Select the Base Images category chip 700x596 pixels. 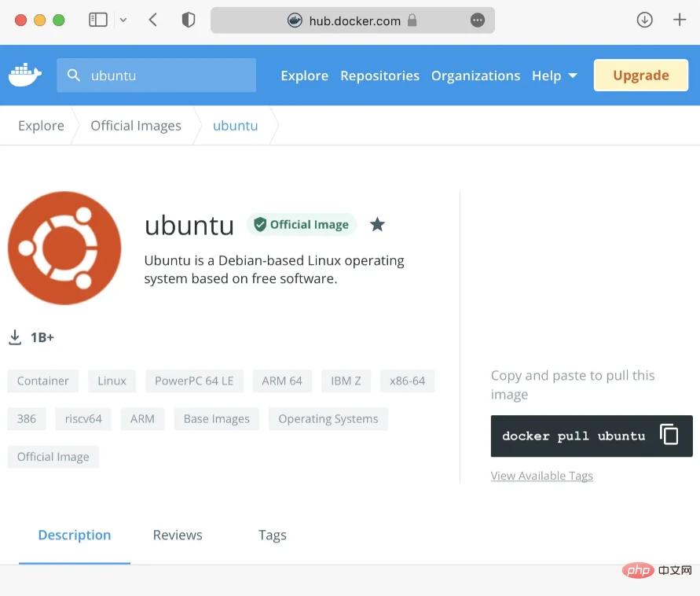tap(217, 418)
